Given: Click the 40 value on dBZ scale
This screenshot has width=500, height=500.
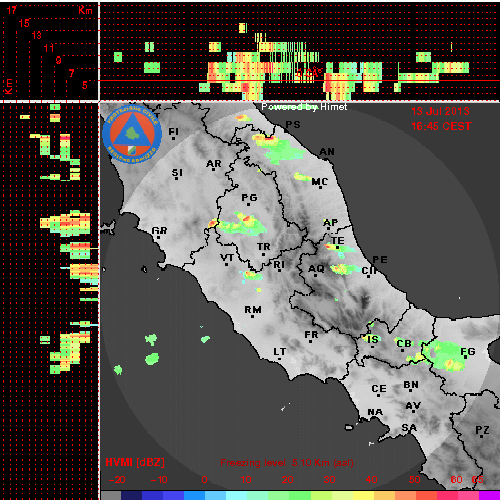Looking at the screenshot, I should [x=371, y=480].
